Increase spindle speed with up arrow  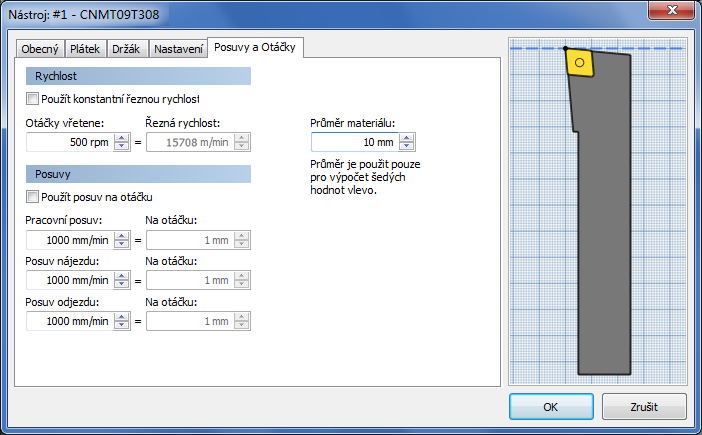point(121,138)
